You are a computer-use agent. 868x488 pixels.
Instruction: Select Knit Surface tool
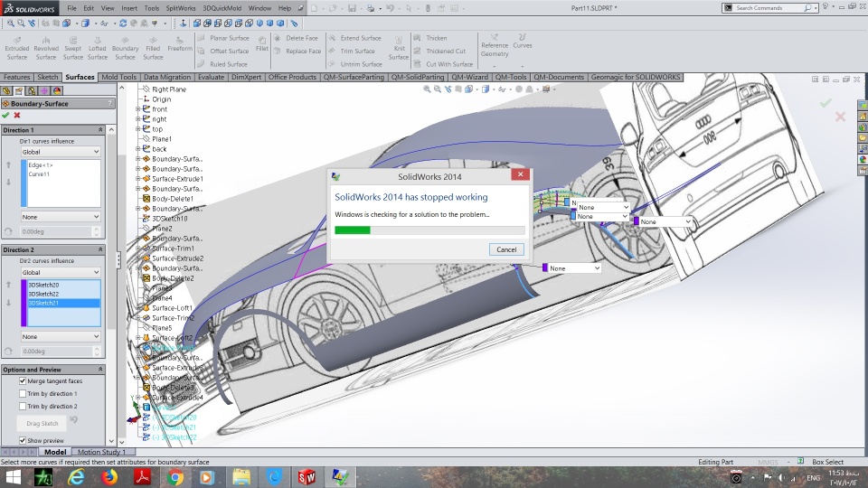[399, 48]
